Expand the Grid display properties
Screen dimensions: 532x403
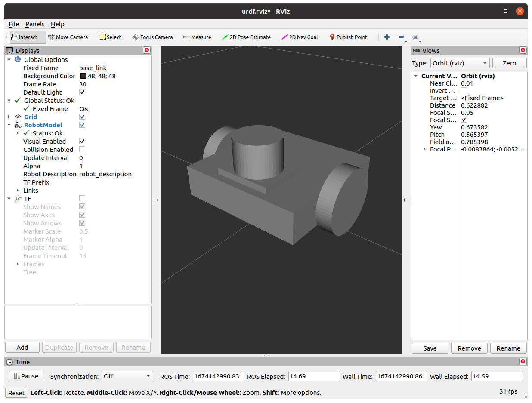pos(9,117)
